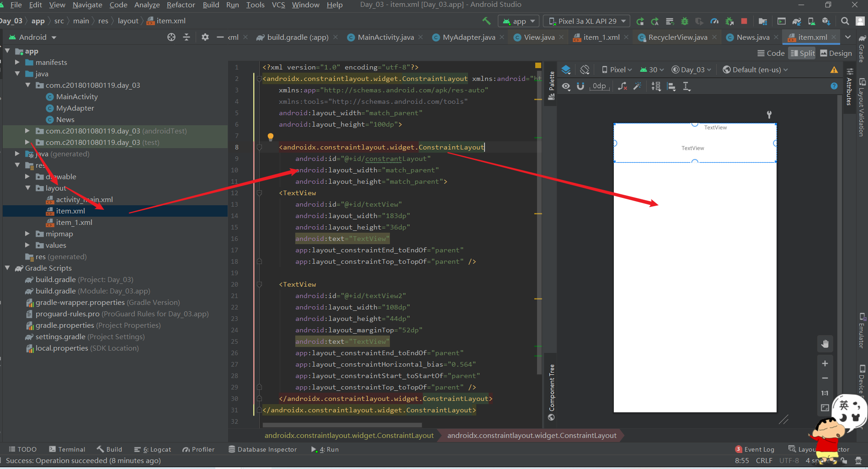Open Pixel 3a XL API 29 device dropdown
868x469 pixels.
(587, 21)
